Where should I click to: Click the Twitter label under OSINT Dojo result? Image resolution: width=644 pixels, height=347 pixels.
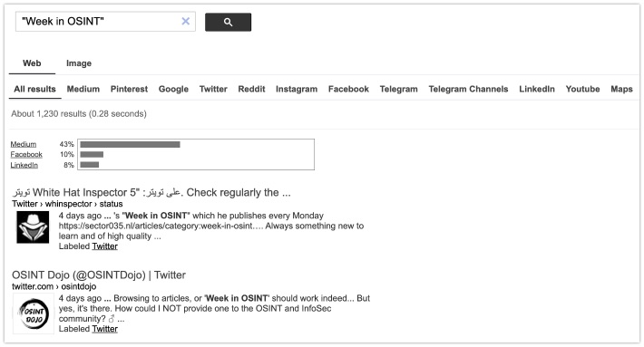104,329
